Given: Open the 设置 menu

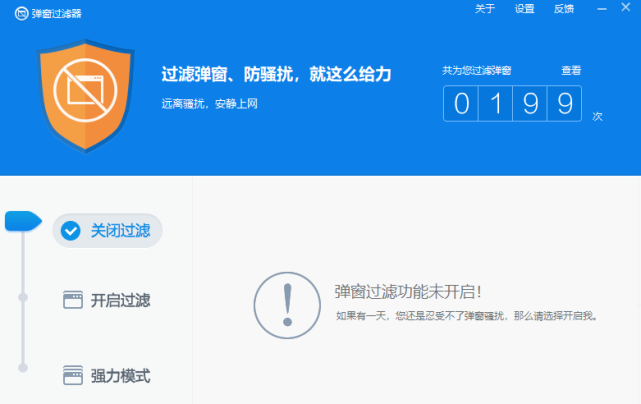Looking at the screenshot, I should pyautogui.click(x=524, y=9).
